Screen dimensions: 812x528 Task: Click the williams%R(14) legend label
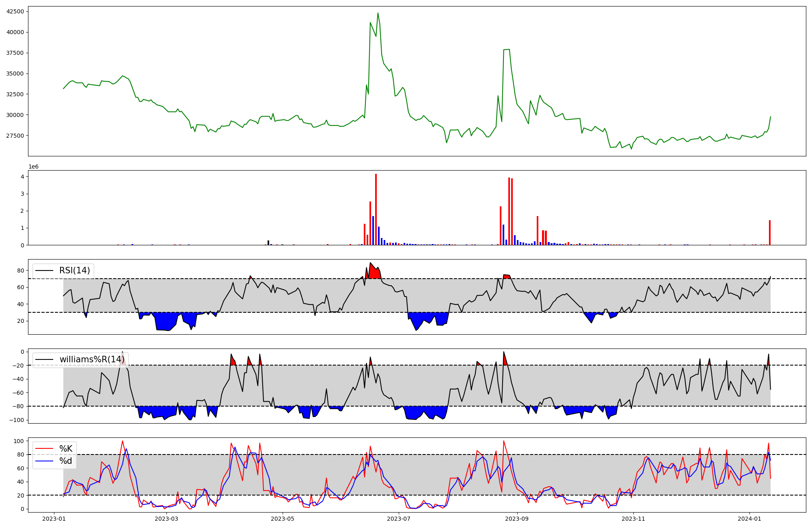tap(92, 359)
